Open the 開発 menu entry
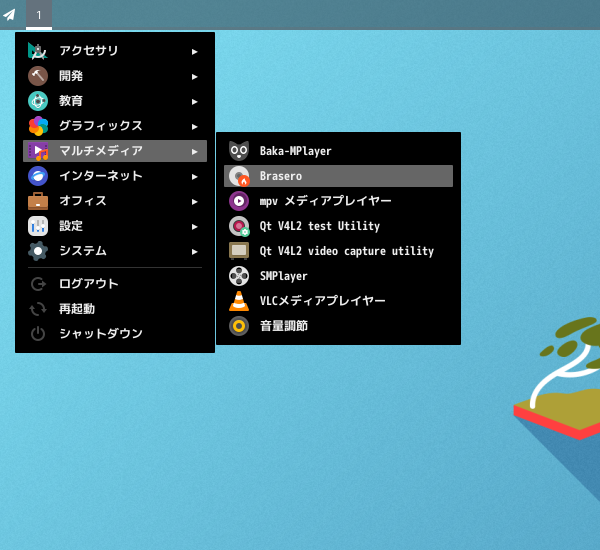 tap(115, 76)
